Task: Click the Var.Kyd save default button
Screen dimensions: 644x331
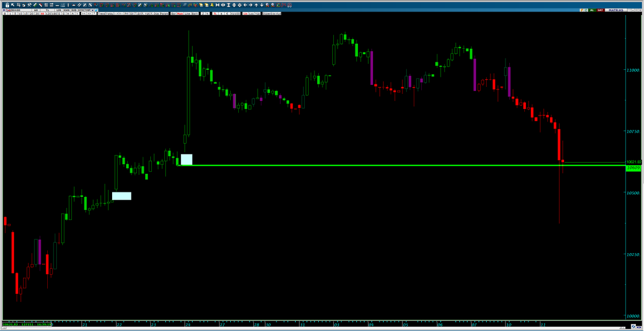Action: 276,13
